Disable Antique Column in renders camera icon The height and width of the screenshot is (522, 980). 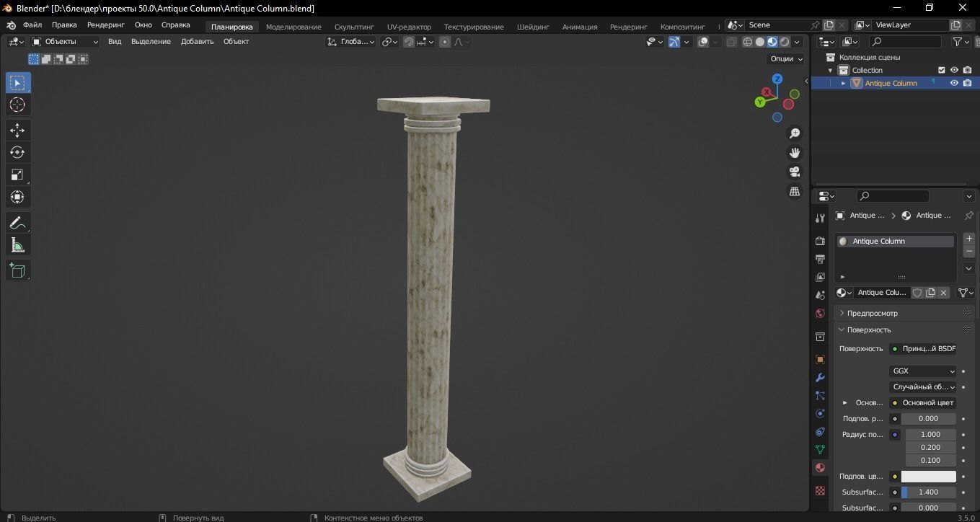[x=968, y=83]
